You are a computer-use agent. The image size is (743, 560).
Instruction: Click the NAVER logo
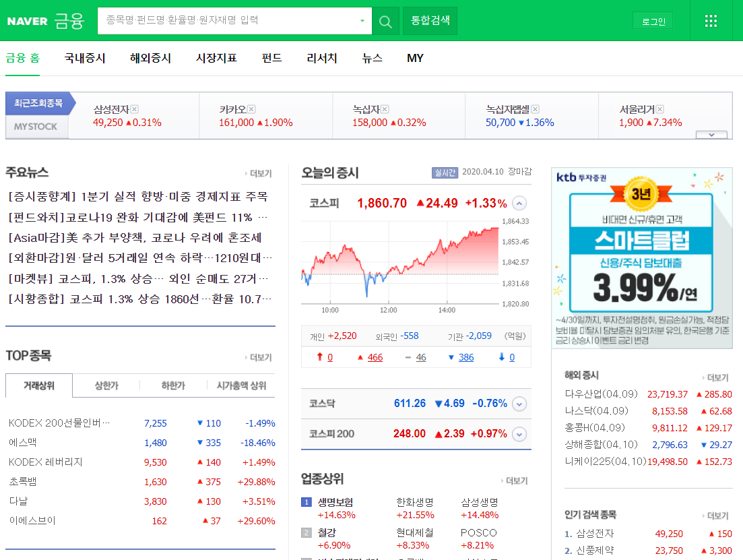28,21
